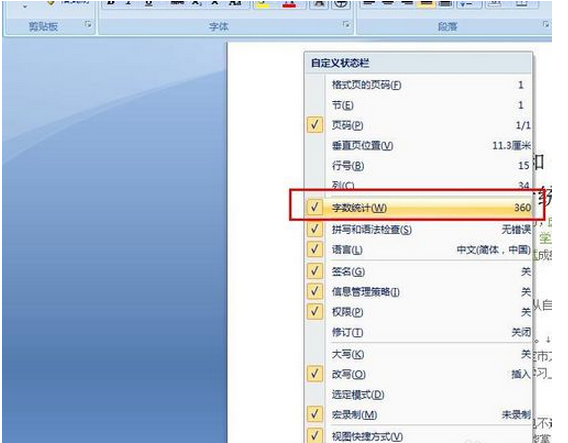
Task: Toggle 拼写和语法检查(S) option
Action: tap(418, 229)
